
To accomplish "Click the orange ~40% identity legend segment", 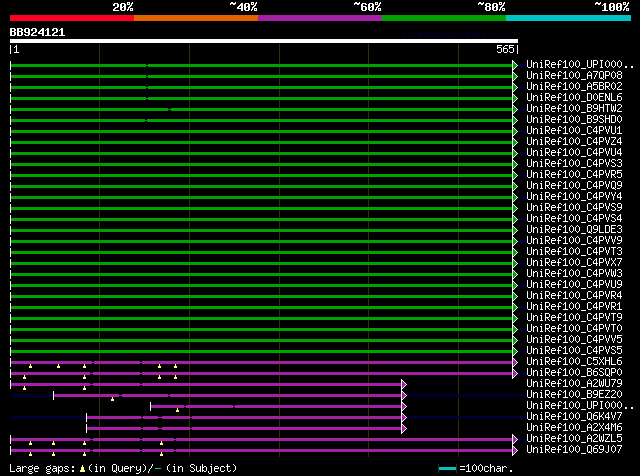I will 195,18.
